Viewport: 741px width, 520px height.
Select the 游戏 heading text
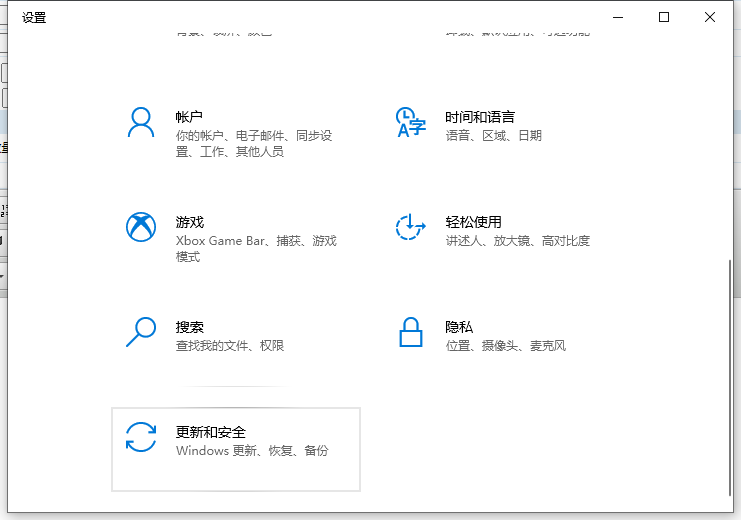point(189,222)
